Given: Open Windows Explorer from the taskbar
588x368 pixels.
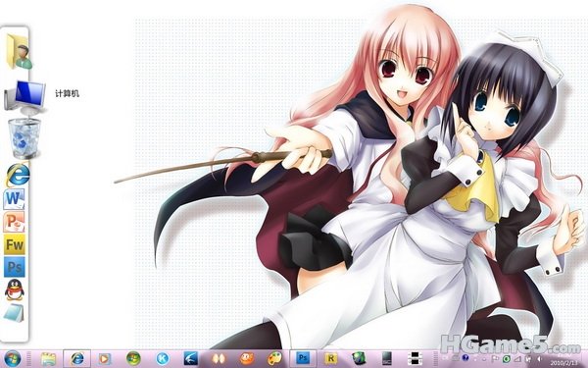Looking at the screenshot, I should coord(48,358).
